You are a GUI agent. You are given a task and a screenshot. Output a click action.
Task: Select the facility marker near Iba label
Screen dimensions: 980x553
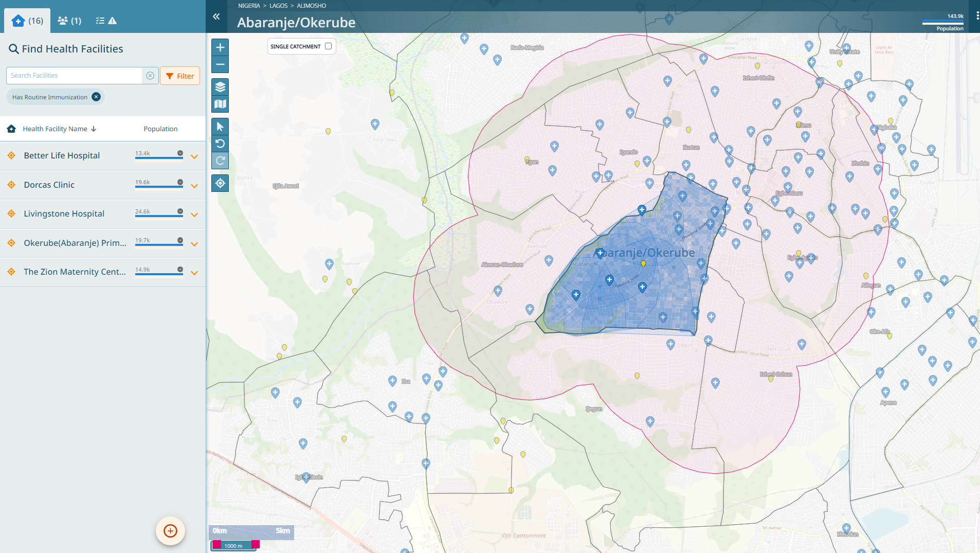[x=392, y=381]
